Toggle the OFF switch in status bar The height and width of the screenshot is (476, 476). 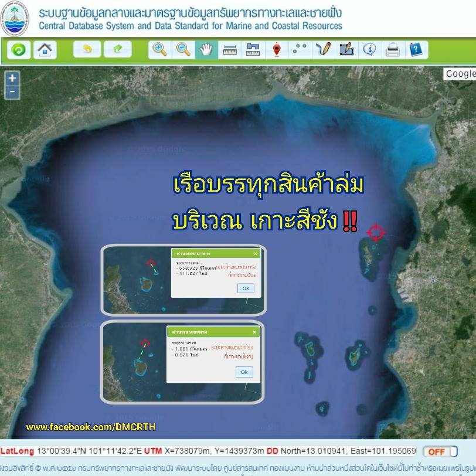tap(440, 451)
